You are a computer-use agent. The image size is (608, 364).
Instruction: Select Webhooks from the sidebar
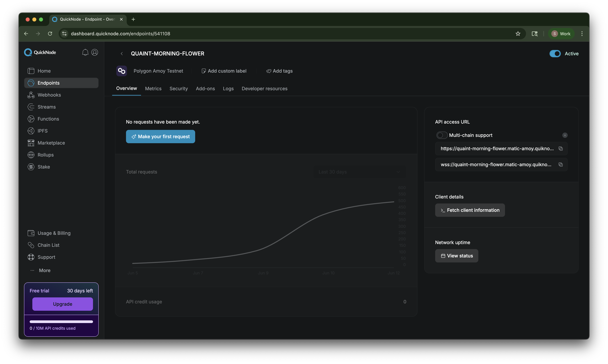coord(49,95)
